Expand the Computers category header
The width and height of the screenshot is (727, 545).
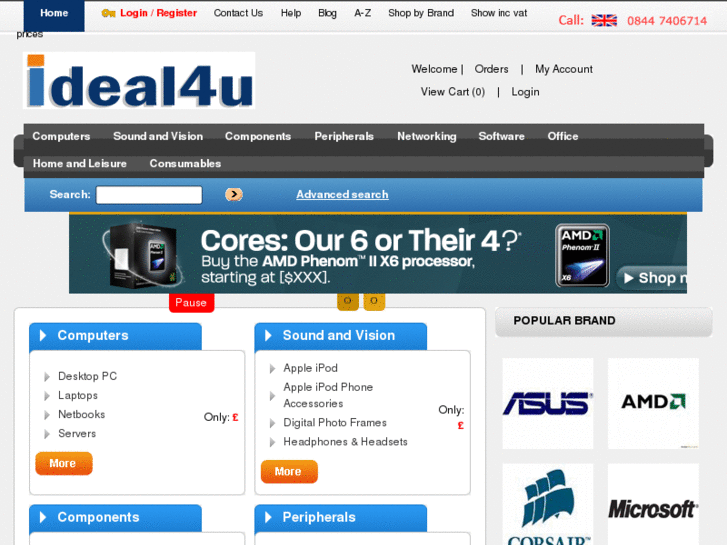tap(115, 336)
